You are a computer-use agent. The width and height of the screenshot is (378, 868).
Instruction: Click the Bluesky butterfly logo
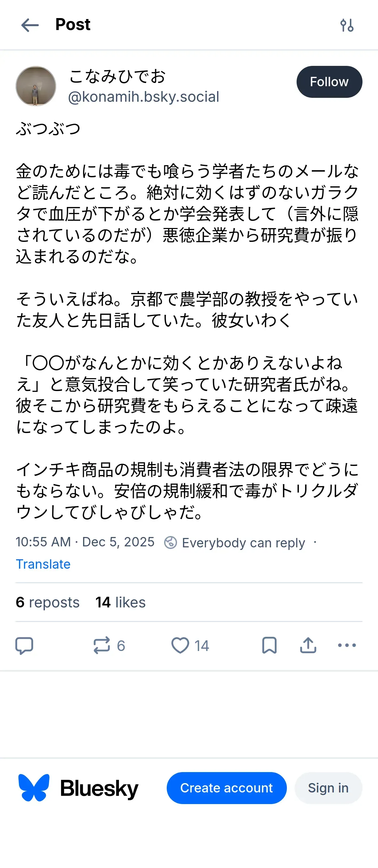click(34, 788)
